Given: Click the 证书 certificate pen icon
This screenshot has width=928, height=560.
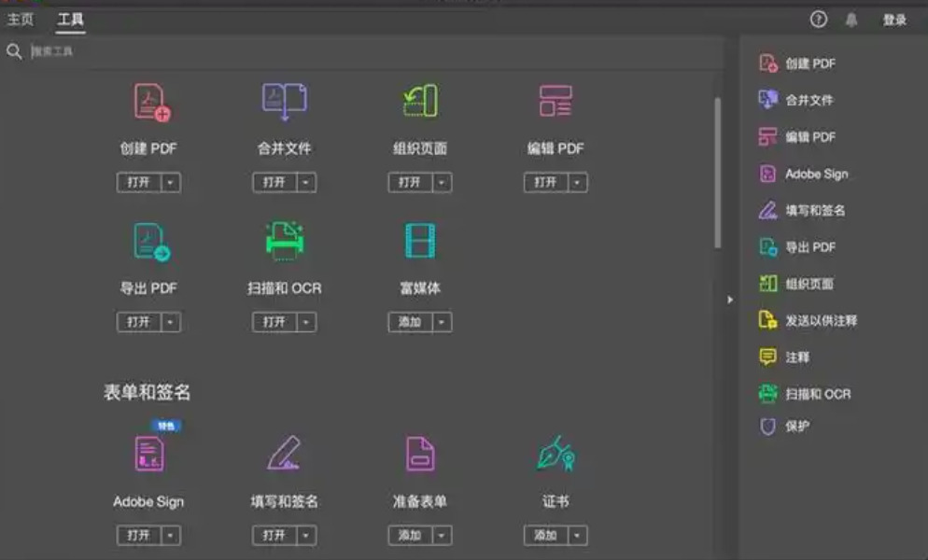Looking at the screenshot, I should coord(555,454).
